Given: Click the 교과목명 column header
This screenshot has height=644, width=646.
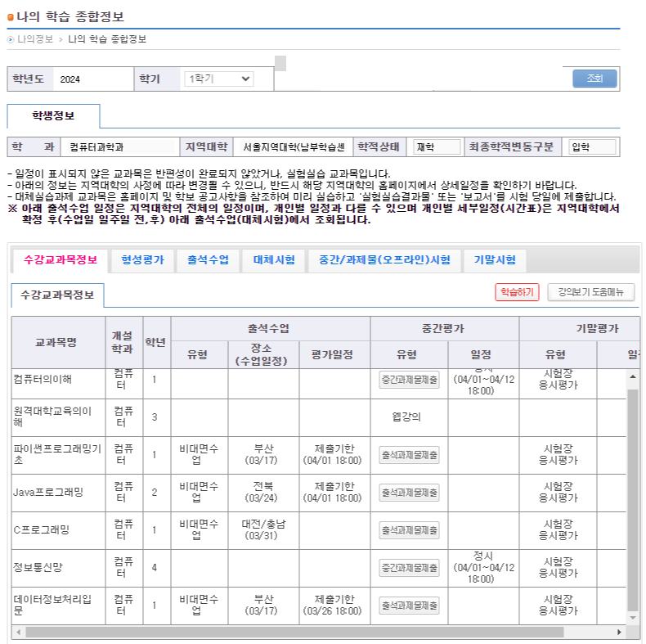Looking at the screenshot, I should click(56, 342).
